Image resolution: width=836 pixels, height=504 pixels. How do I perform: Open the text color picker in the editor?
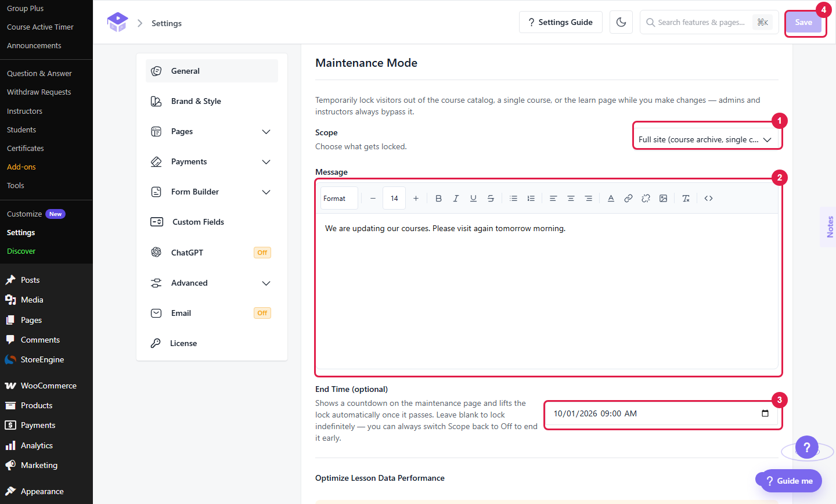611,199
